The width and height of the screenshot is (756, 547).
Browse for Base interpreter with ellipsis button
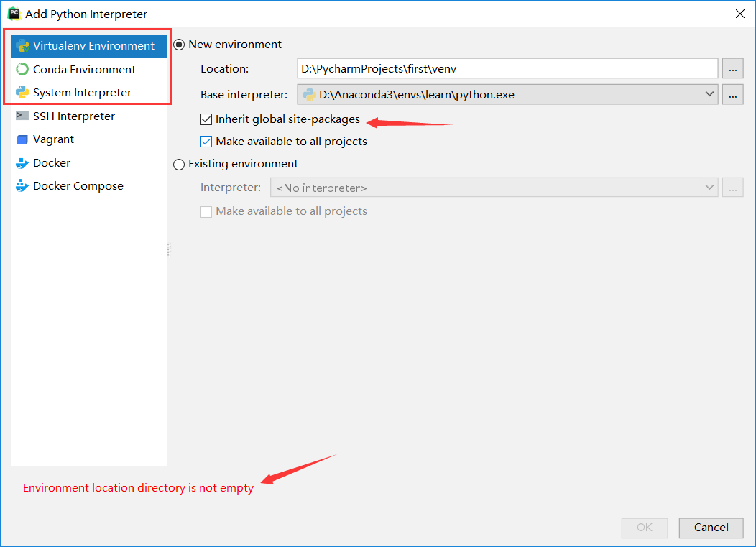pos(733,95)
